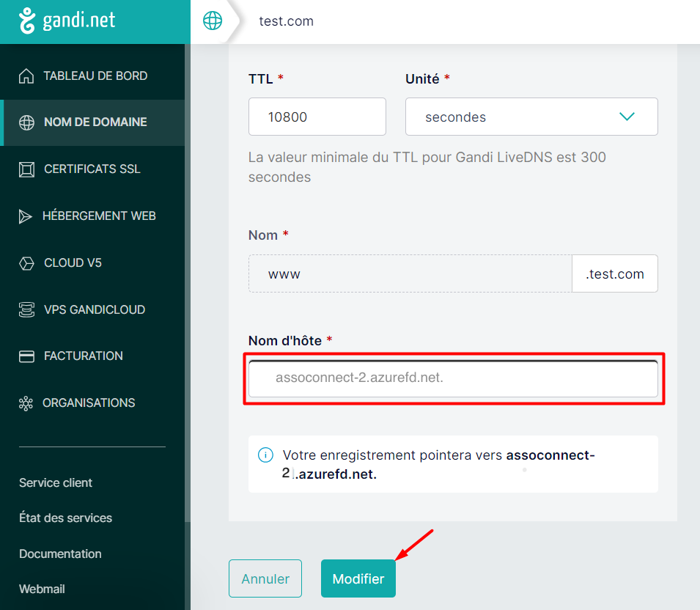Click the chevron of the Unité dropdown

click(x=627, y=117)
